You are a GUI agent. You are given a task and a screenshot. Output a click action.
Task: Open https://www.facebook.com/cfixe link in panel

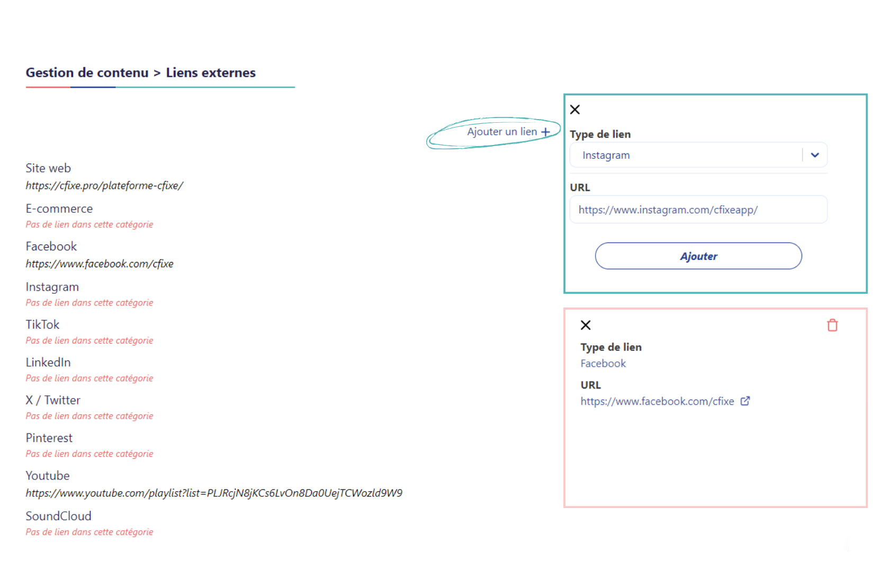(657, 401)
